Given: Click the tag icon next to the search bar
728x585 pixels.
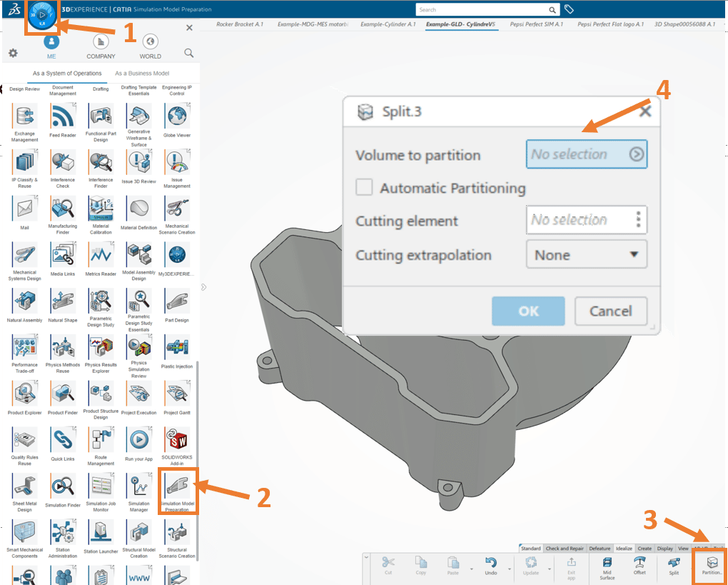Looking at the screenshot, I should click(569, 9).
